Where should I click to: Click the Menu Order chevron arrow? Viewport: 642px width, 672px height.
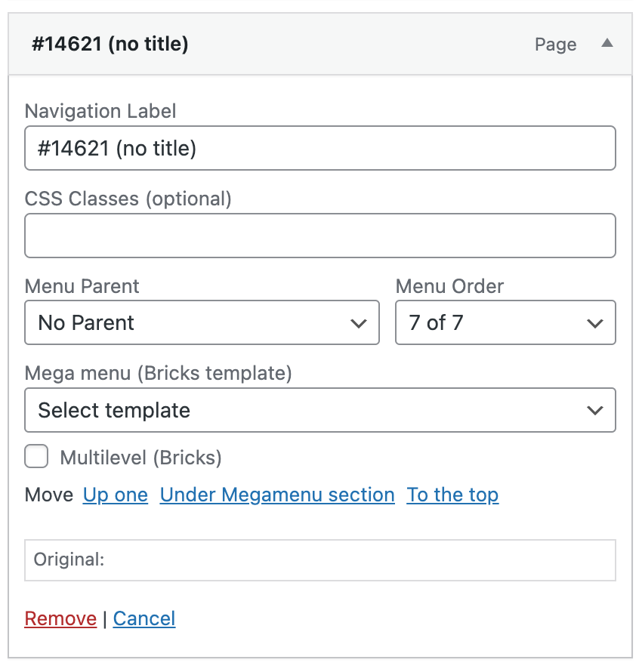coord(595,324)
